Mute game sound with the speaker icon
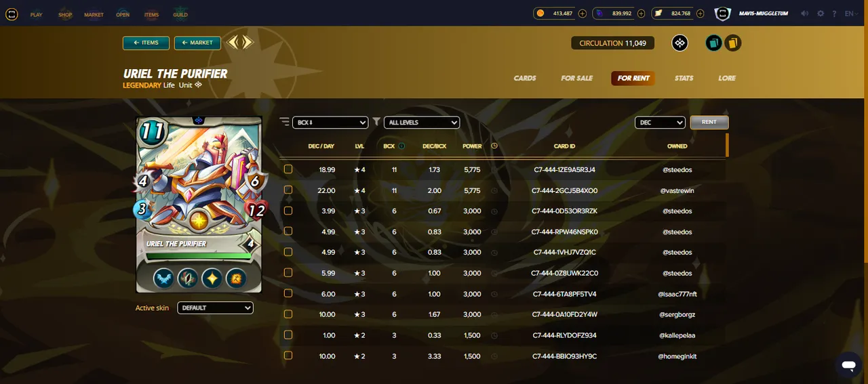Viewport: 868px width, 384px height. (805, 14)
